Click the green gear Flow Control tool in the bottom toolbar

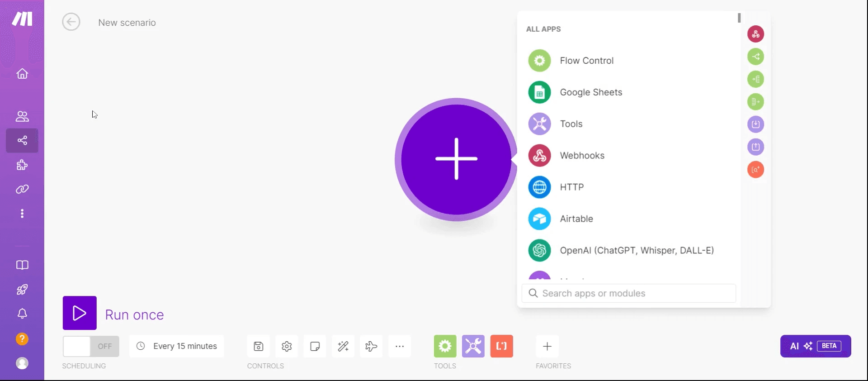coord(445,346)
